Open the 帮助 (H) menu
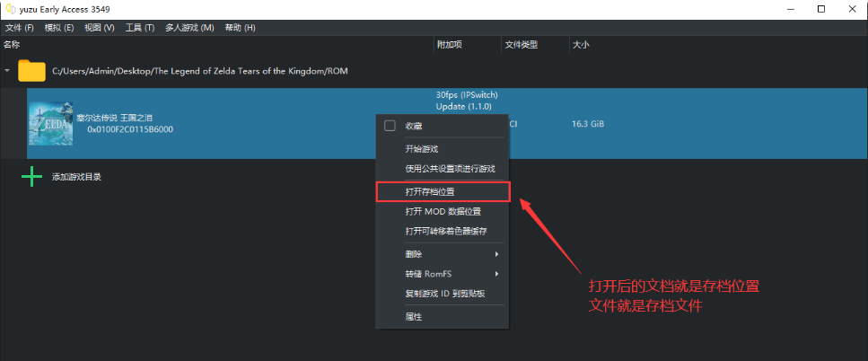This screenshot has width=868, height=361. tap(241, 28)
